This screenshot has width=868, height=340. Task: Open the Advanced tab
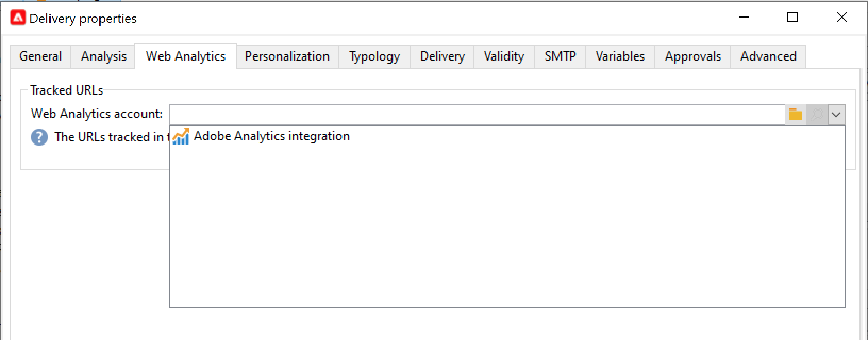point(769,56)
